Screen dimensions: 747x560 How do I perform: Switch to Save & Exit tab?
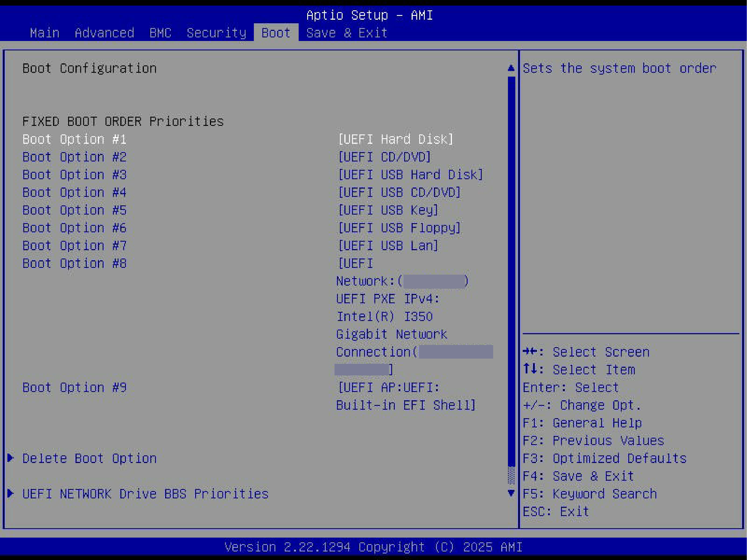tap(346, 33)
